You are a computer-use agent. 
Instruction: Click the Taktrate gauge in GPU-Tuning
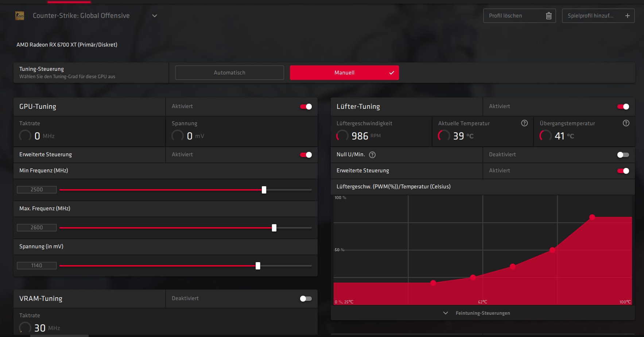tap(25, 136)
